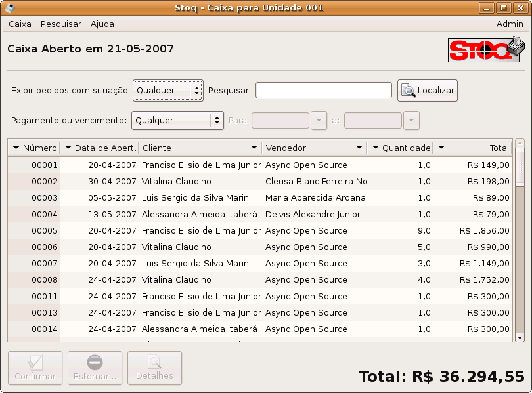The height and width of the screenshot is (393, 532).
Task: Click the Detalhes magnifier button
Action: 154,368
